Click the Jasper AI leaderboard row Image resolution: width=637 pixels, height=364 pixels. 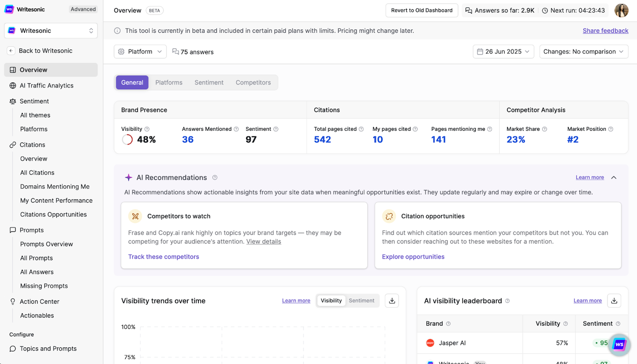523,343
